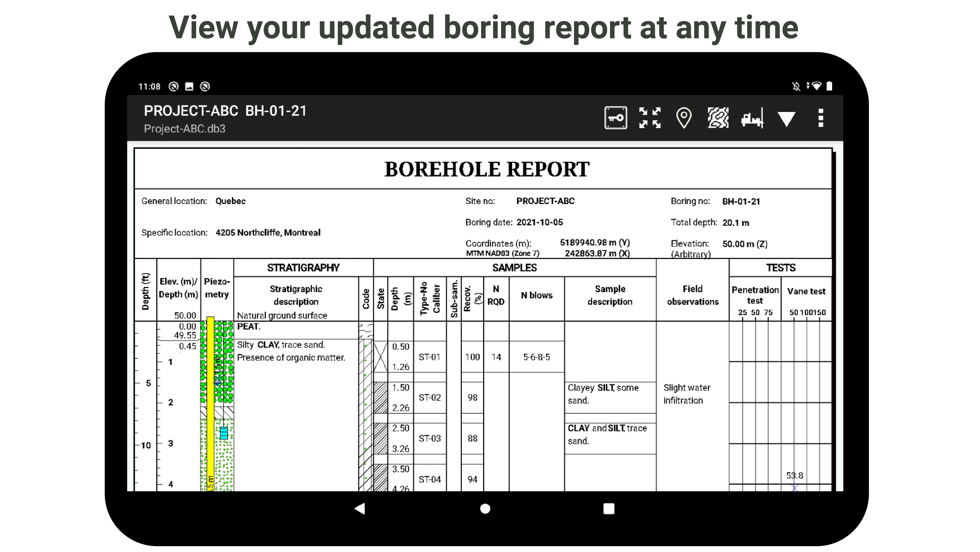Tap the vane test value 53.8

[794, 475]
